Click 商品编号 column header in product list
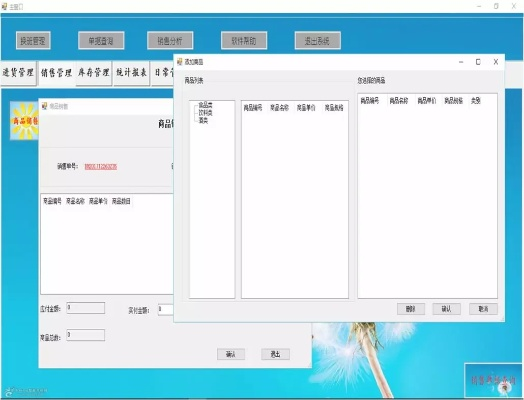This screenshot has width=524, height=400. [253, 108]
